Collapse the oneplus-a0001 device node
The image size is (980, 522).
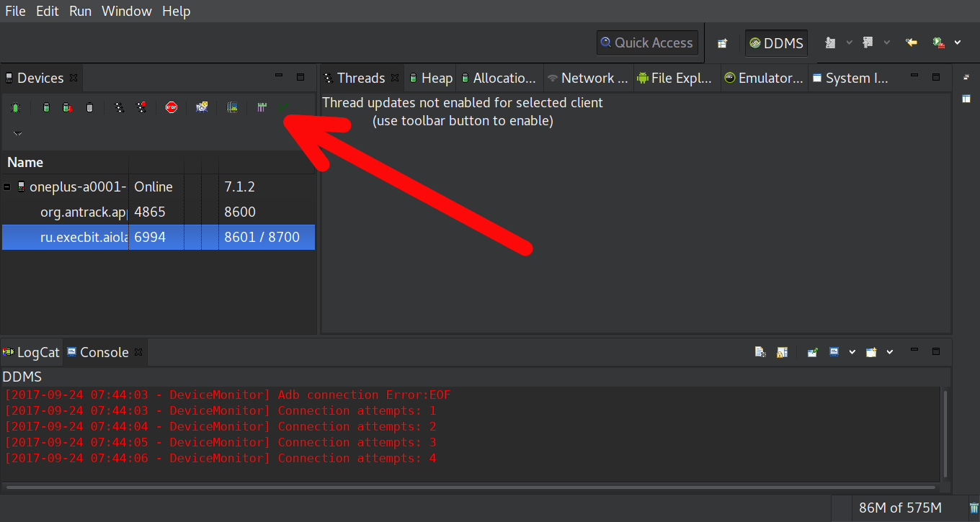pos(7,187)
